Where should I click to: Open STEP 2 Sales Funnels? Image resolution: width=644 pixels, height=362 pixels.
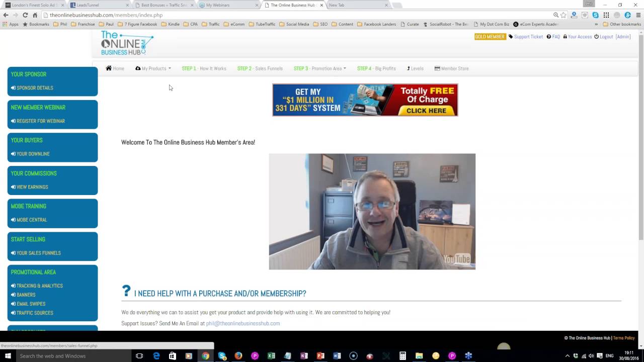click(x=260, y=68)
